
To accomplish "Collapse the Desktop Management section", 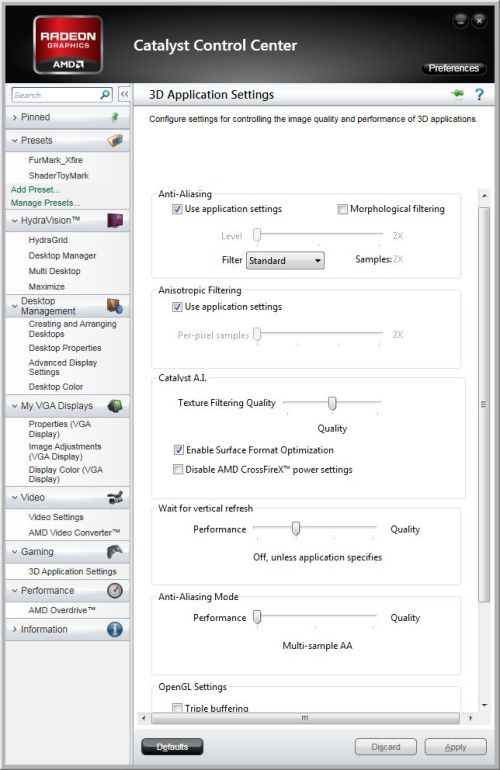I will 14,306.
